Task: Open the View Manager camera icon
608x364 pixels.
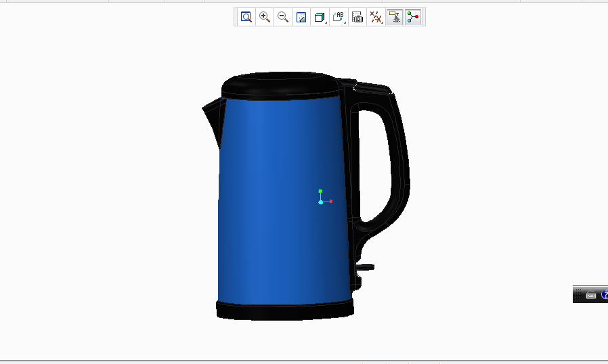Action: click(357, 17)
